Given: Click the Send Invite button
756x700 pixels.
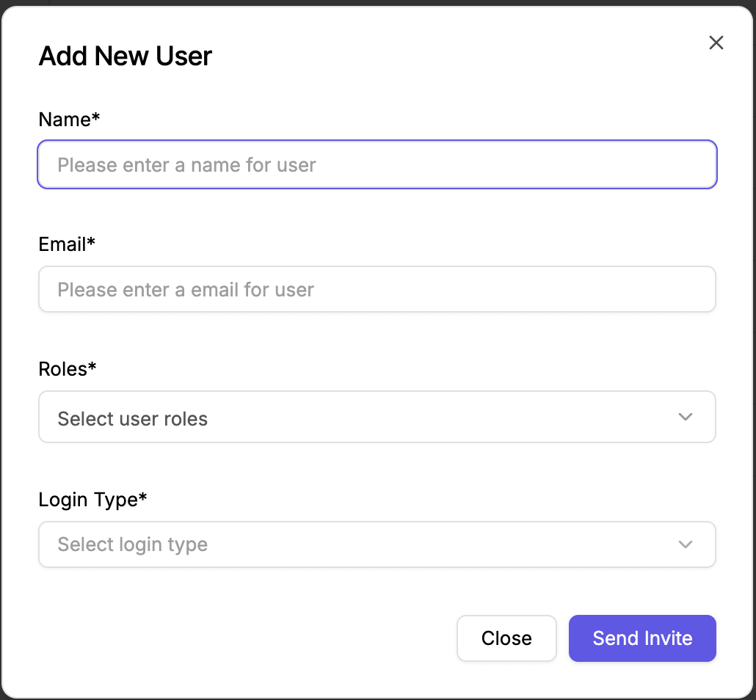Looking at the screenshot, I should (642, 638).
